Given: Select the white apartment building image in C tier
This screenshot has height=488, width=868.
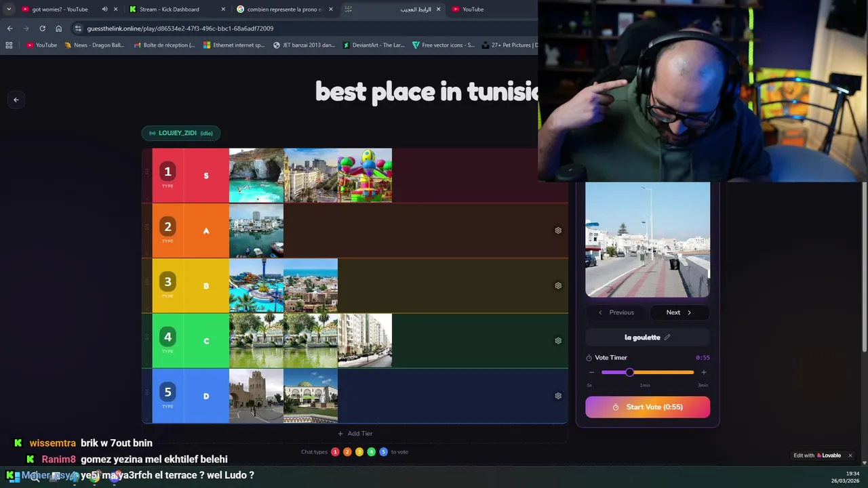Looking at the screenshot, I should pos(365,341).
